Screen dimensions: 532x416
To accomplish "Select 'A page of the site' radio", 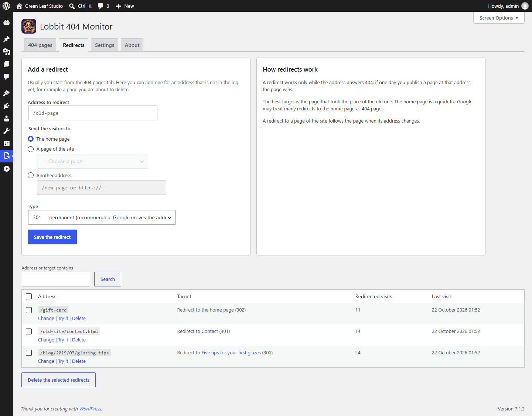I will click(x=31, y=149).
